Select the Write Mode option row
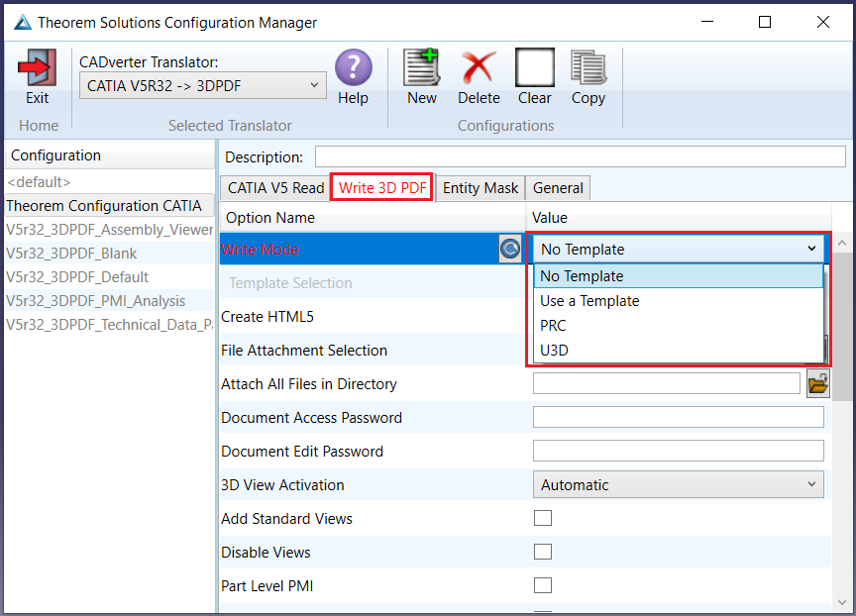 coord(359,249)
